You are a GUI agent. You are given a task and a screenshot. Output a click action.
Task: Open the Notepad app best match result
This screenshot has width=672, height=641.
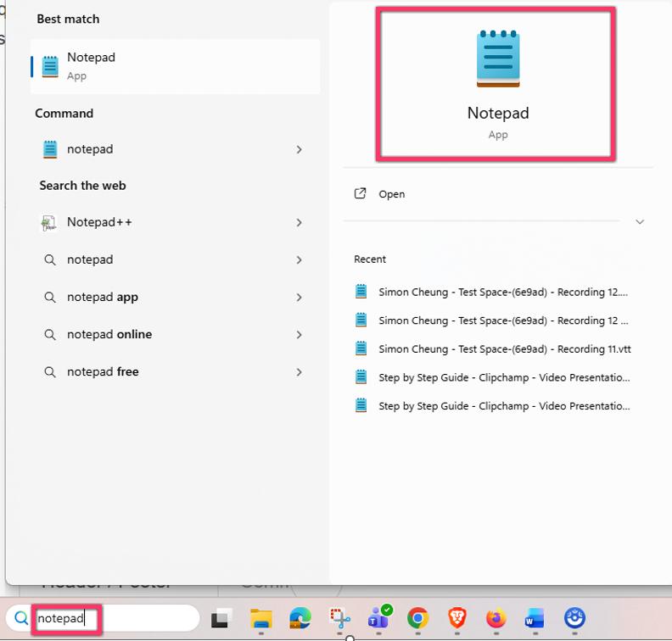(x=176, y=66)
